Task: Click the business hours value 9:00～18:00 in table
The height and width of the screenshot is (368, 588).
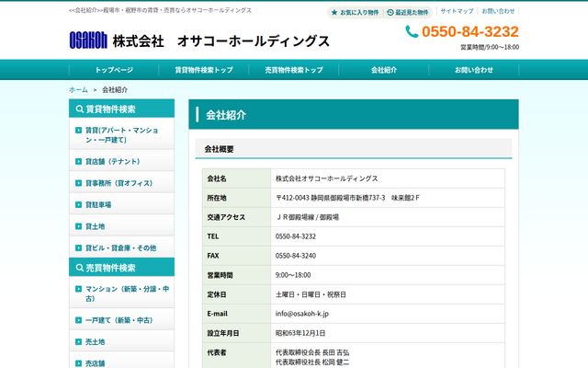Action: pyautogui.click(x=293, y=275)
